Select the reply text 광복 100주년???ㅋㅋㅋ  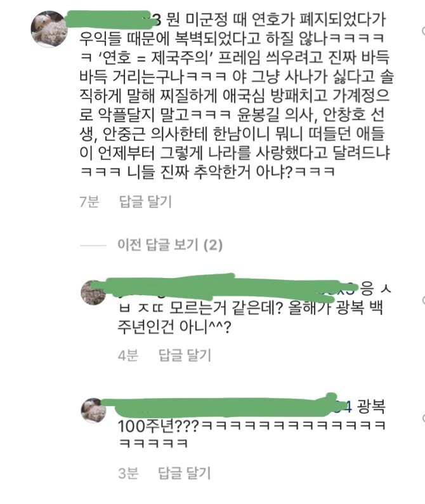252,426
